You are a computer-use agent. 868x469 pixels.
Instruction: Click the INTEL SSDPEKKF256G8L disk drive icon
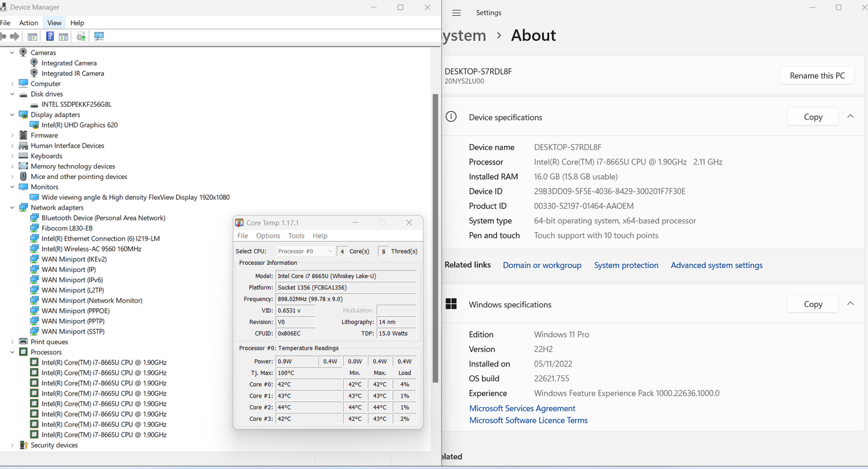pos(34,104)
